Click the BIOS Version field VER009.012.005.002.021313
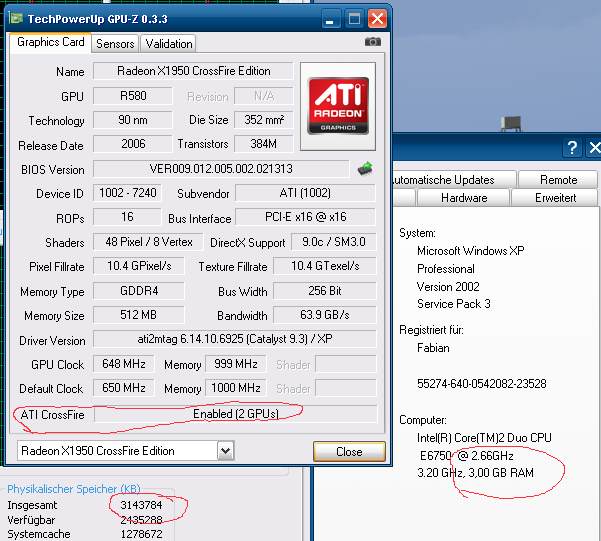The image size is (601, 541). click(221, 169)
